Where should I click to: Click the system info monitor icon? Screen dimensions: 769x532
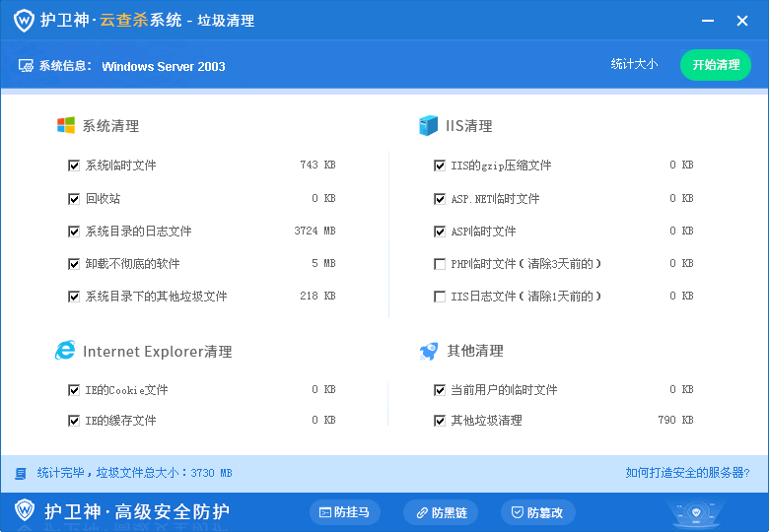[26, 66]
